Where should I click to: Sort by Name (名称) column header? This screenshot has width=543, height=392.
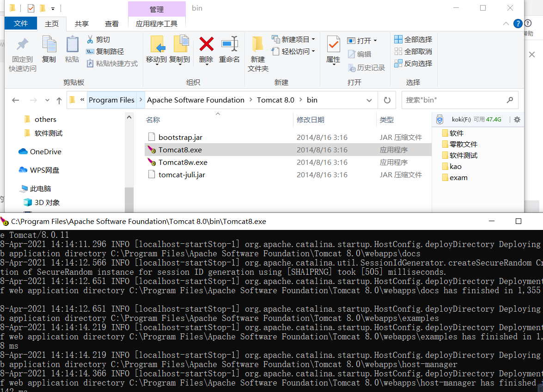point(153,120)
